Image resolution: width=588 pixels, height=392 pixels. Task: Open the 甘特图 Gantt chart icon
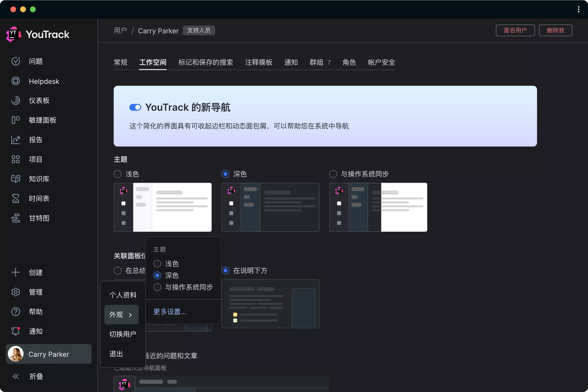tap(15, 218)
